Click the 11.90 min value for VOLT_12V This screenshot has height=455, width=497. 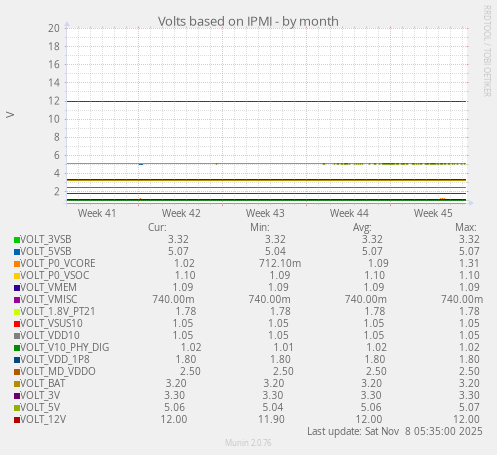coord(271,420)
